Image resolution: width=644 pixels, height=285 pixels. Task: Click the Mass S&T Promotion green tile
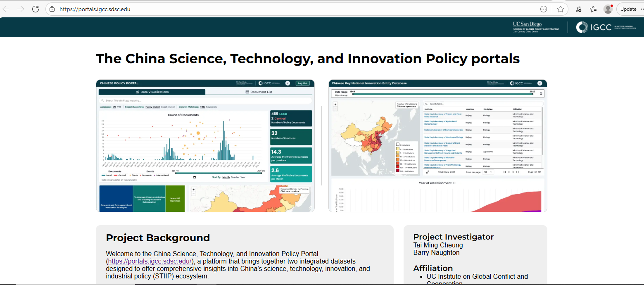point(175,199)
